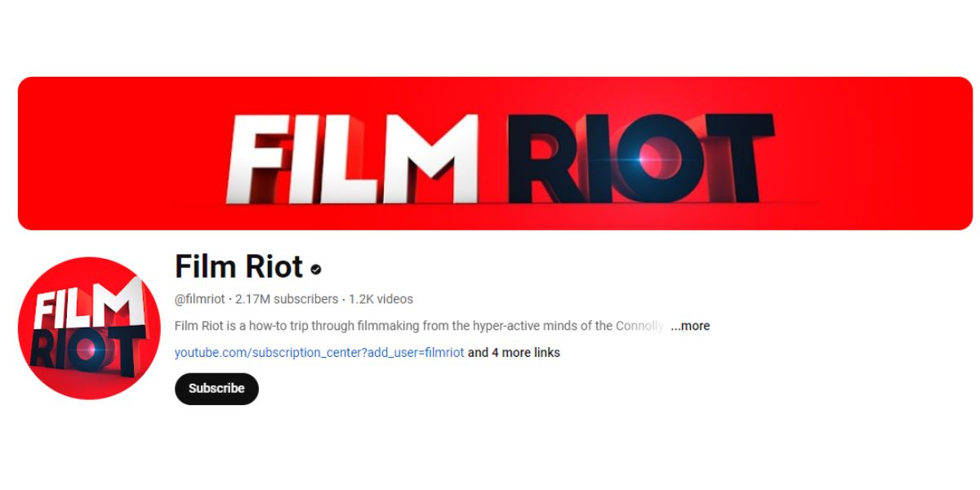
Task: Open the round Film Riot channel avatar
Action: pyautogui.click(x=89, y=328)
